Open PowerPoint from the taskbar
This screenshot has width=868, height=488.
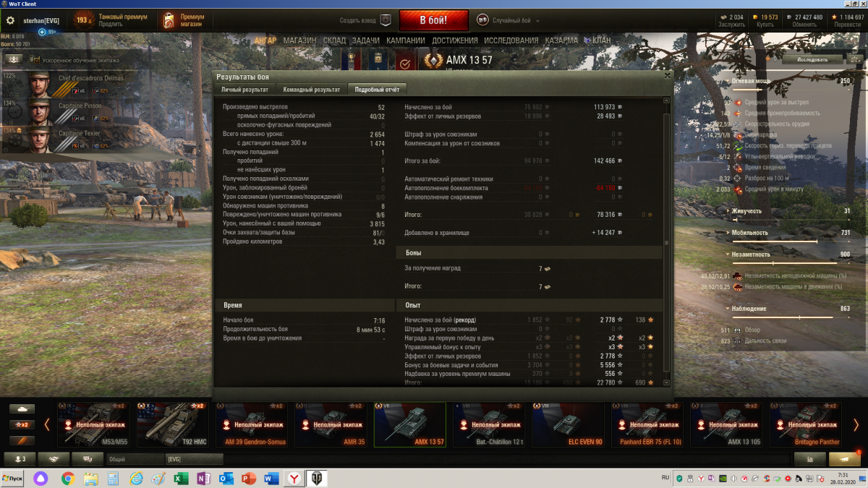[x=248, y=479]
